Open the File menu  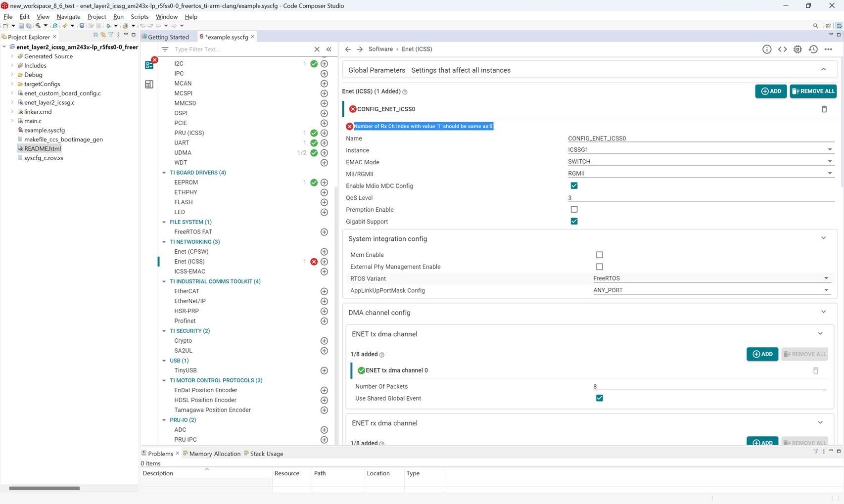click(8, 16)
